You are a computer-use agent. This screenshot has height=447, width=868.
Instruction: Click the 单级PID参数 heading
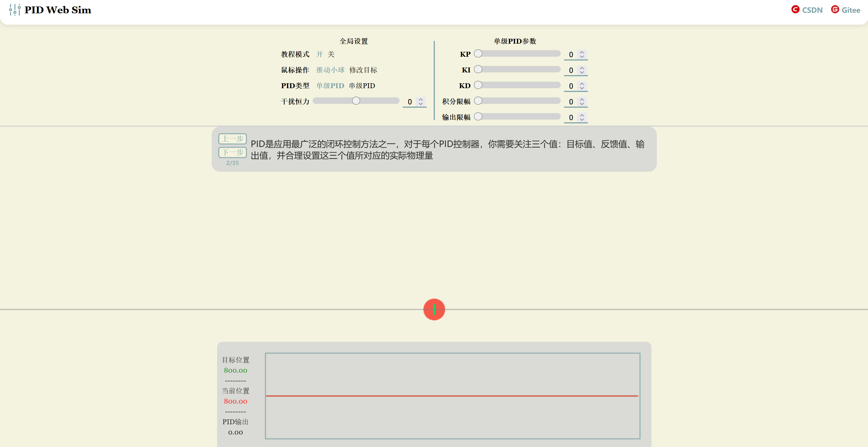point(515,41)
